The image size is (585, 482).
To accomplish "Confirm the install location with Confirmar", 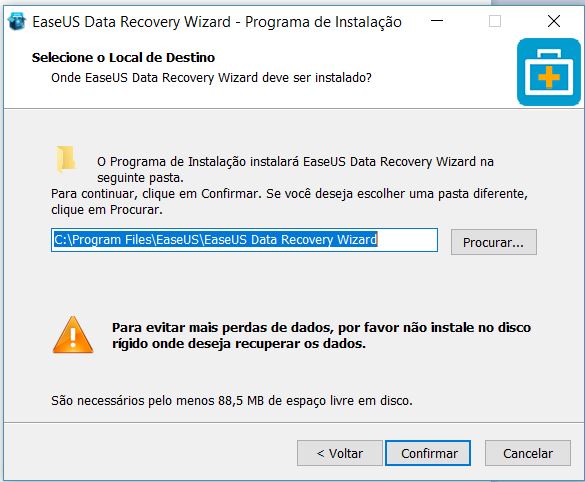I will [x=428, y=453].
